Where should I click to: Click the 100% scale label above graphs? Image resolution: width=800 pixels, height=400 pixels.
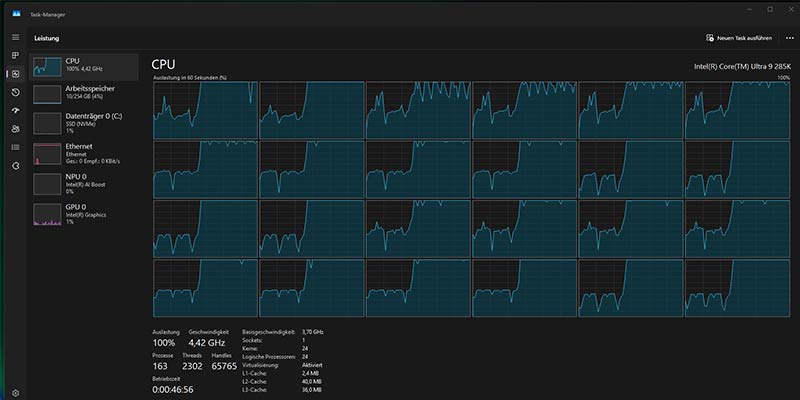point(784,78)
